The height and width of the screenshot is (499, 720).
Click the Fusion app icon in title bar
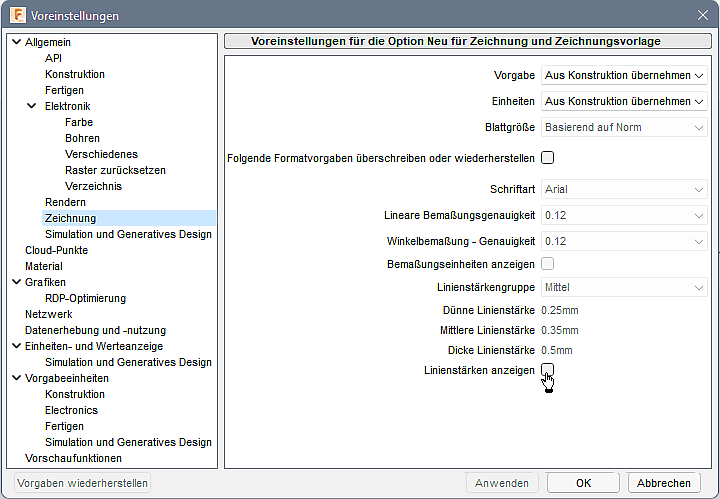point(17,15)
